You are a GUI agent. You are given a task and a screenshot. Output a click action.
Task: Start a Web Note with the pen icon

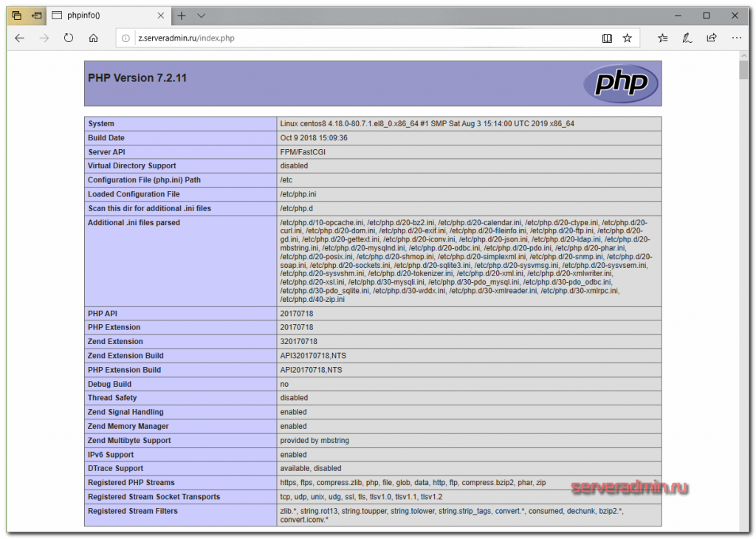point(687,38)
